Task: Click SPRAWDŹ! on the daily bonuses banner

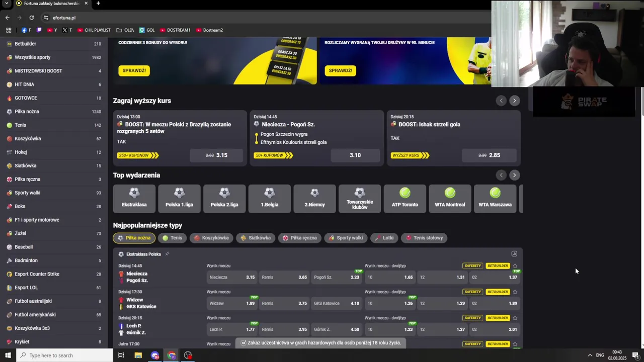Action: click(x=134, y=70)
